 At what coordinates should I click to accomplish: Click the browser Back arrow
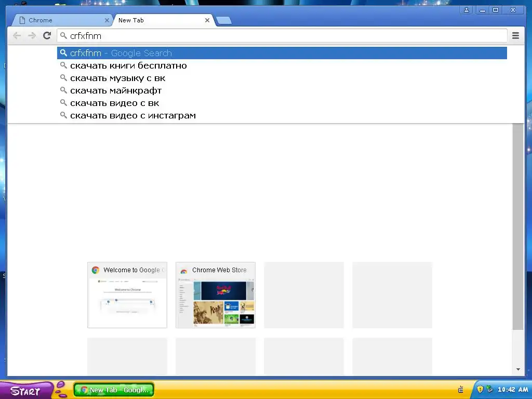[17, 36]
